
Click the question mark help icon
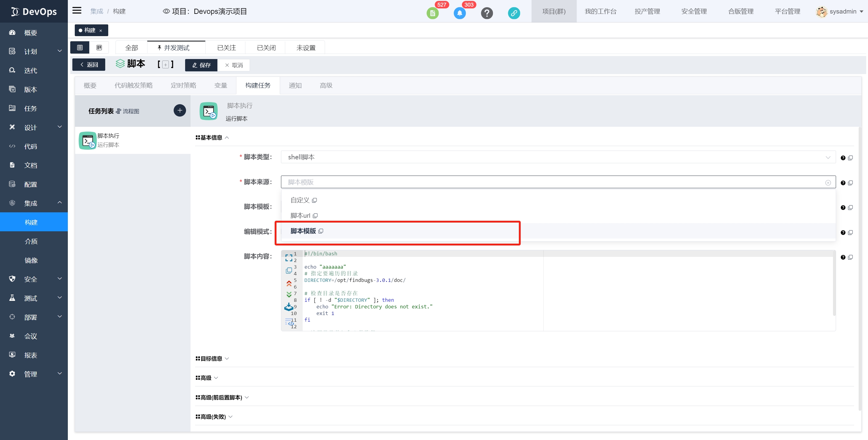tap(487, 14)
